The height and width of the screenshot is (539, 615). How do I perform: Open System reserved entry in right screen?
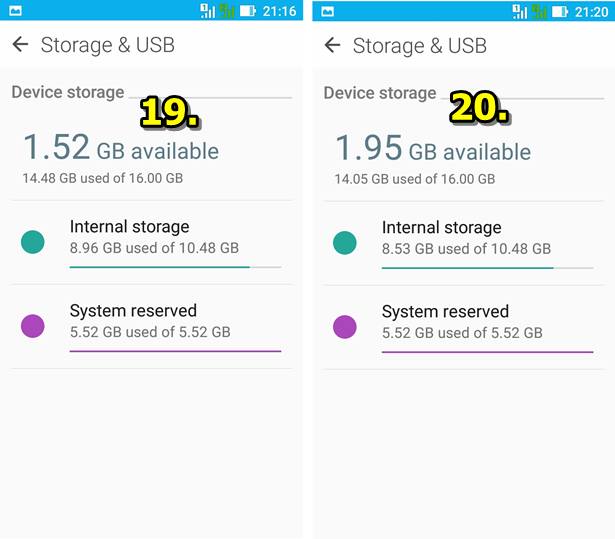[464, 327]
